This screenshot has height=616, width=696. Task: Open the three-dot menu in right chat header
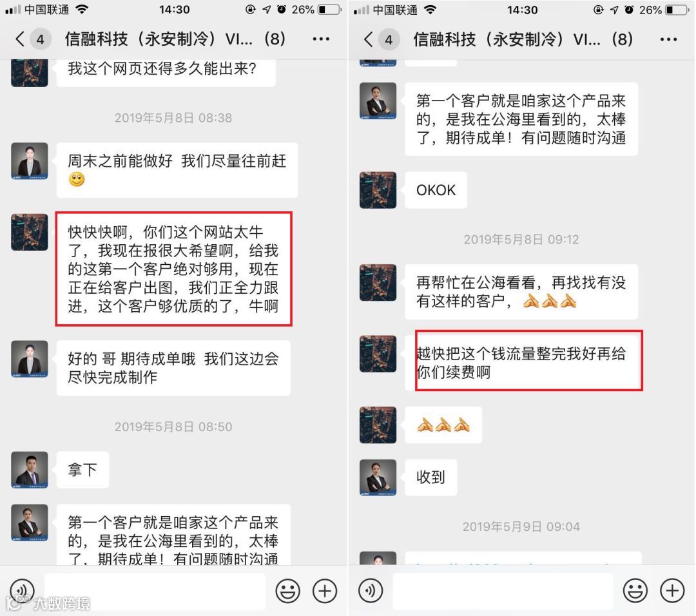click(x=668, y=39)
